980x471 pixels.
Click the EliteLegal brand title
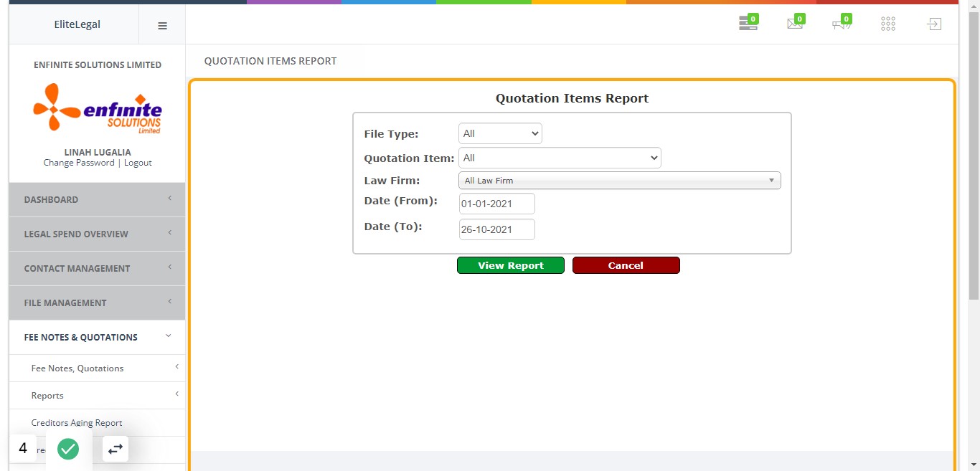(77, 24)
